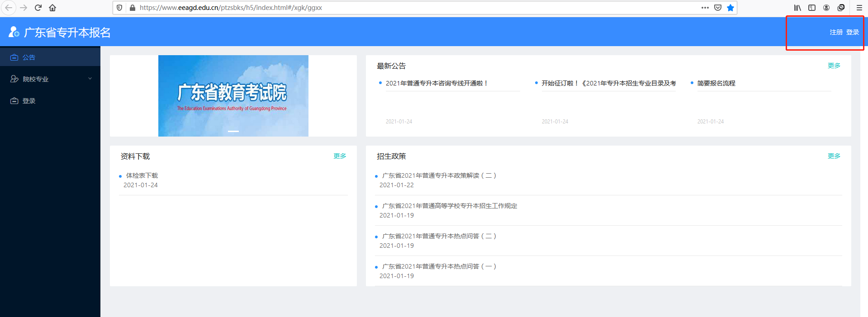The height and width of the screenshot is (317, 868).
Task: Click the 最新公告 section heading
Action: tap(391, 66)
